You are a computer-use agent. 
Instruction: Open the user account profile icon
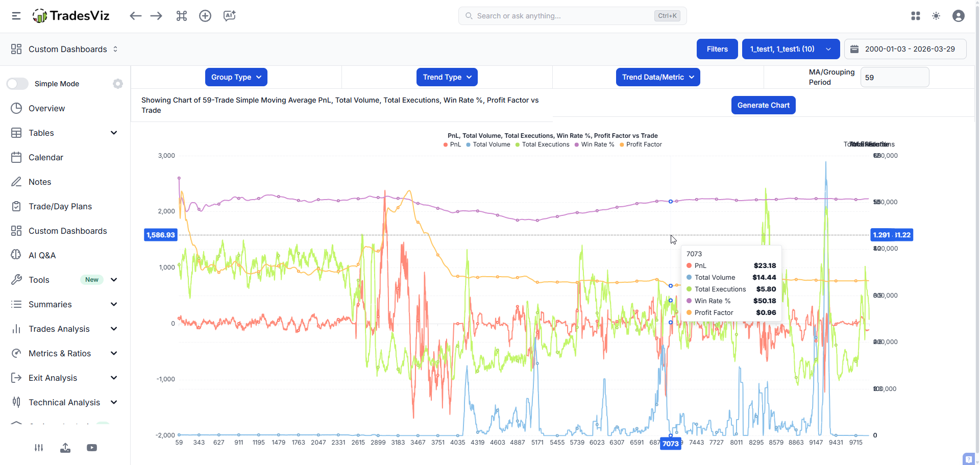pos(959,16)
